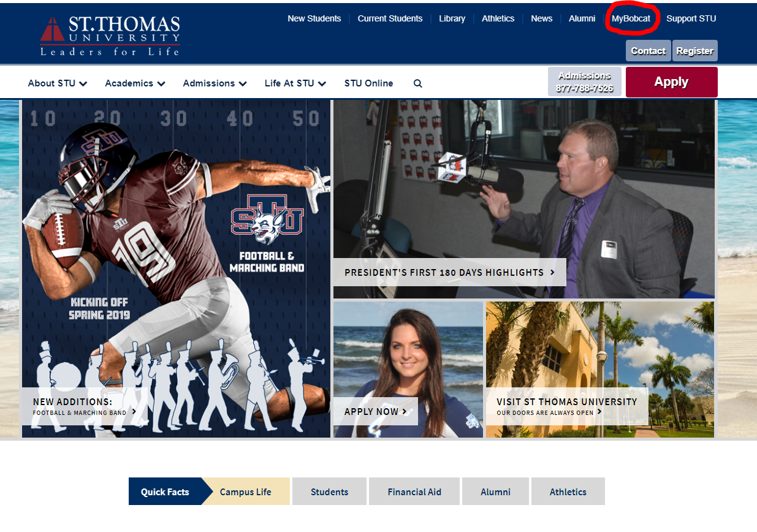Screen dimensions: 757x532
Task: Open the Admissions 877-788-7626 box
Action: coord(584,80)
